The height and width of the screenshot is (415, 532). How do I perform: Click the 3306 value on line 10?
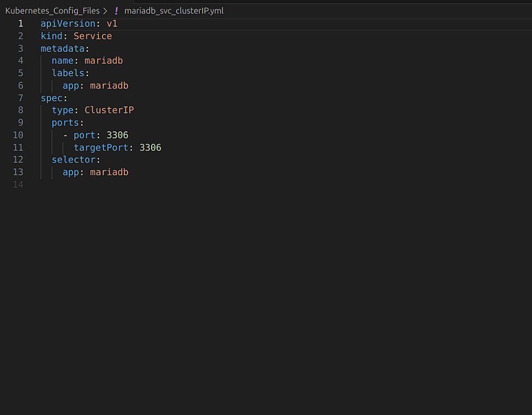tap(118, 135)
